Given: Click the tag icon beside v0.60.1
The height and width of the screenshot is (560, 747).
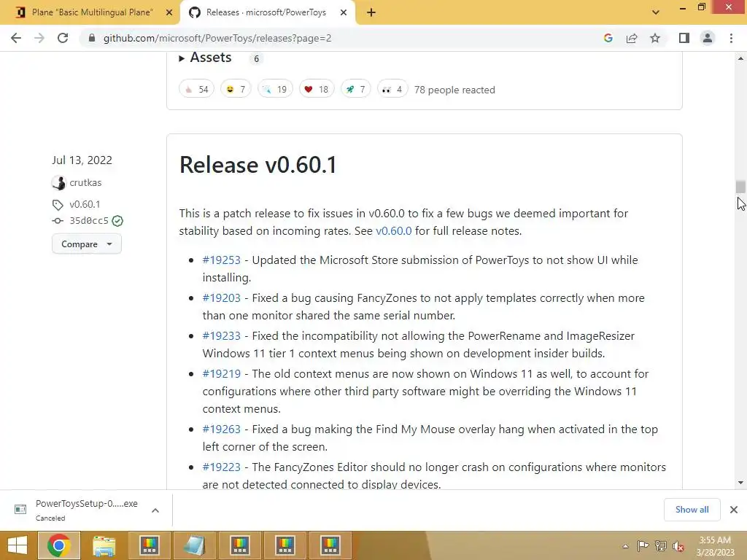Looking at the screenshot, I should 58,205.
